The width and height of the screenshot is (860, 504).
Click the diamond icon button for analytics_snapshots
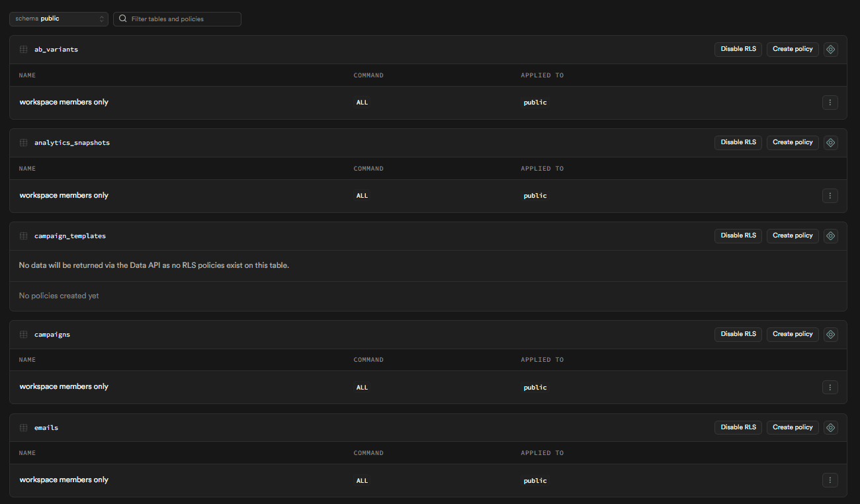pyautogui.click(x=831, y=142)
